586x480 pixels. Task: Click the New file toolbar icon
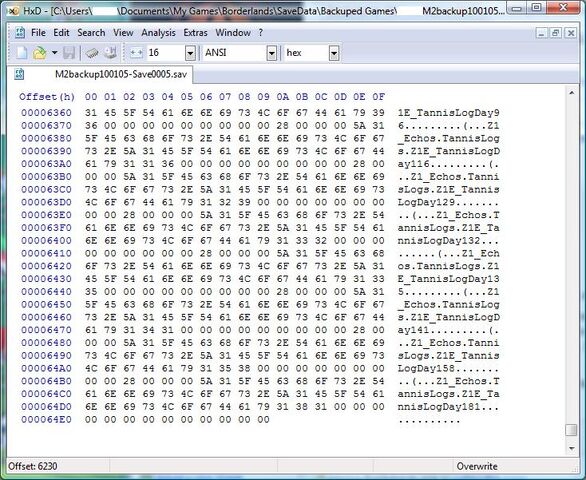pos(21,53)
